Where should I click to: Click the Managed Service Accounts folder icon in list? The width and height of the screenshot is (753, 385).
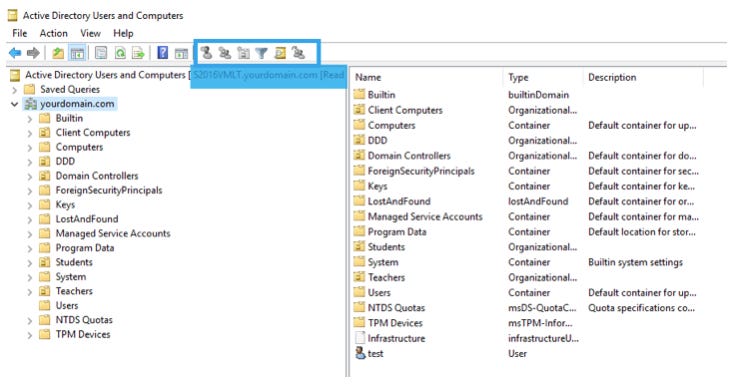(359, 216)
